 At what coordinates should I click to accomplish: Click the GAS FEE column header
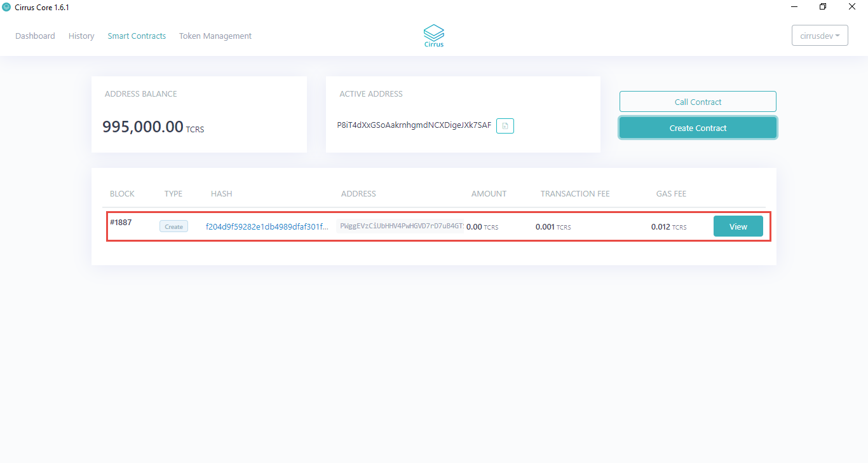[x=671, y=193]
